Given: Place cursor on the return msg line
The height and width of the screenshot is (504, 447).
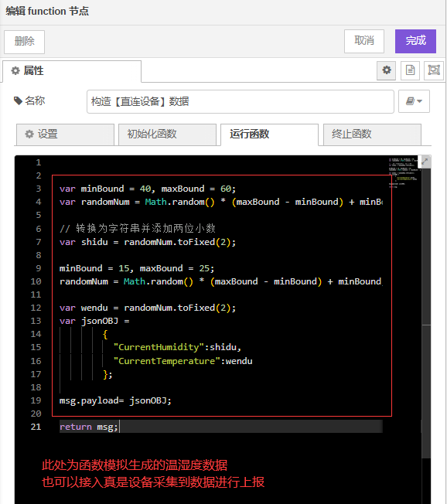Looking at the screenshot, I should point(220,427).
